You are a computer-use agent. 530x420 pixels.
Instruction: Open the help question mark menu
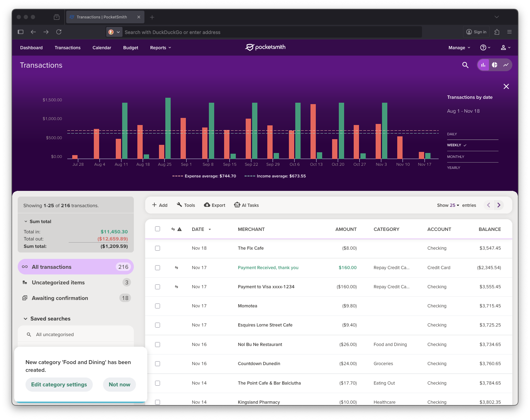pos(485,47)
